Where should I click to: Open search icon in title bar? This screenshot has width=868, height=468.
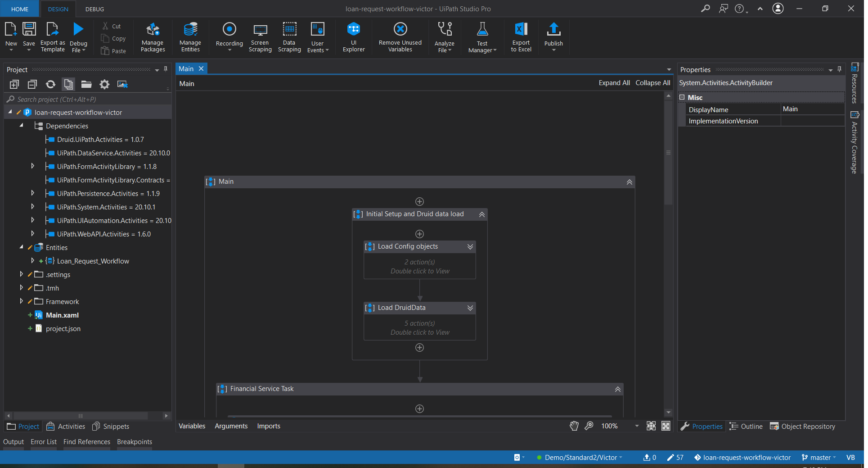(x=706, y=9)
